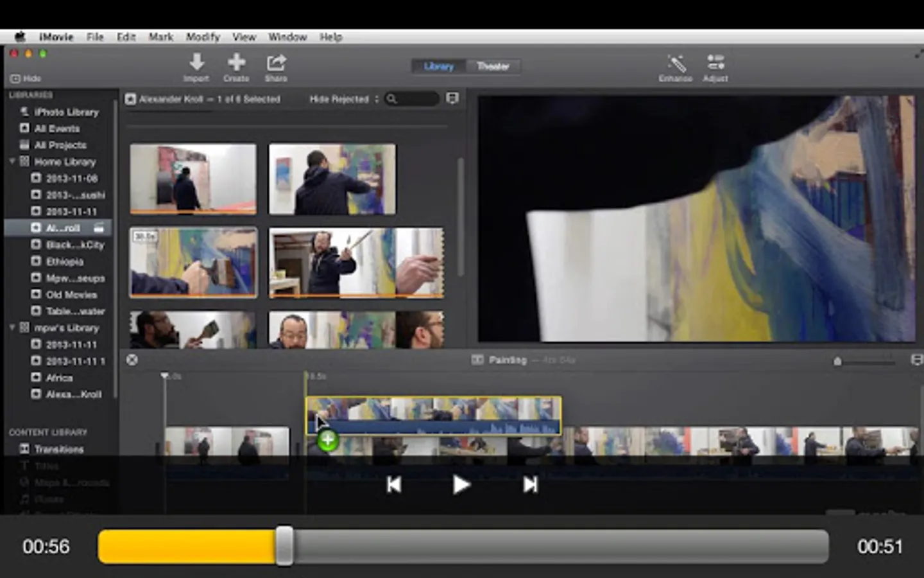924x578 pixels.
Task: Select the clip of man painting colorful canvas
Action: pos(332,179)
